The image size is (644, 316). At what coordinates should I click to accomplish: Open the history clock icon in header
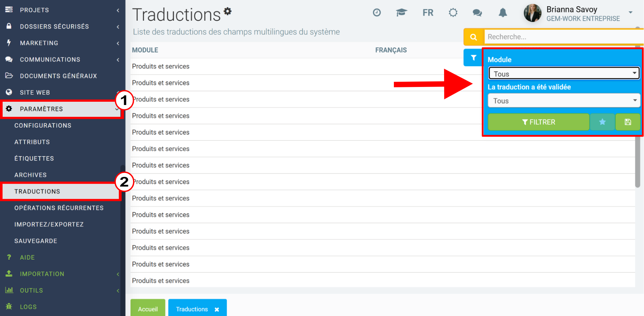pyautogui.click(x=376, y=13)
